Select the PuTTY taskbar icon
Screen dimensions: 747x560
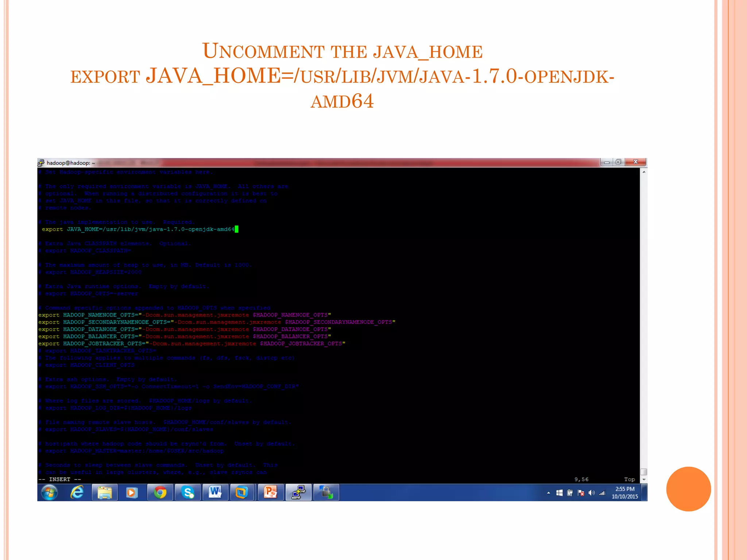[298, 493]
